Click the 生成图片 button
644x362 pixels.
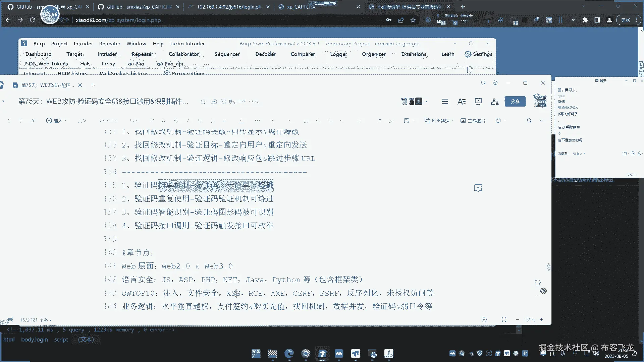point(473,121)
